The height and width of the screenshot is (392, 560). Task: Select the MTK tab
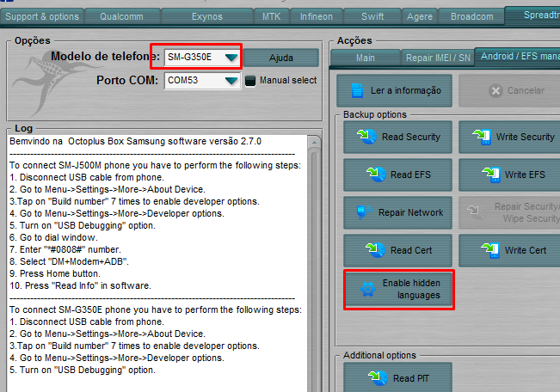tap(272, 16)
